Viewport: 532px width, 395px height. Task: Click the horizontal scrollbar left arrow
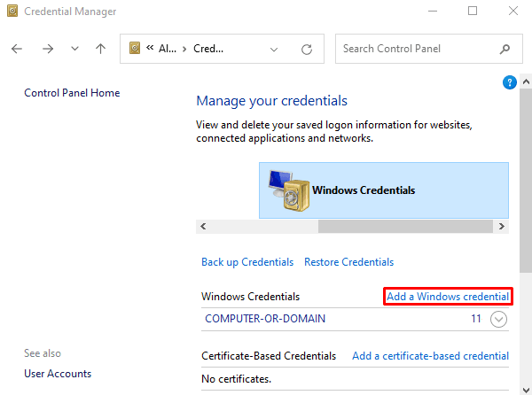[x=203, y=227]
